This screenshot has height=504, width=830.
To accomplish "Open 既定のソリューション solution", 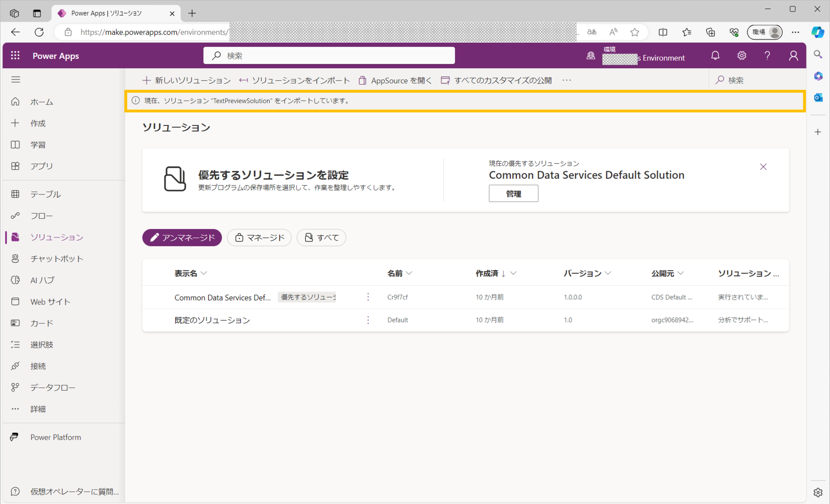I will tap(212, 320).
